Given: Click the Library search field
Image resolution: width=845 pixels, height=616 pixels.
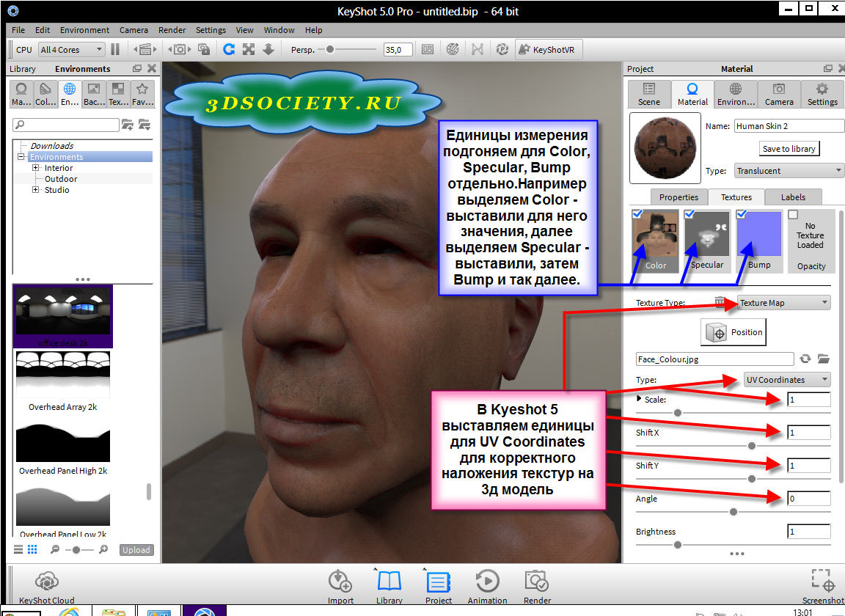Looking at the screenshot, I should 66,125.
